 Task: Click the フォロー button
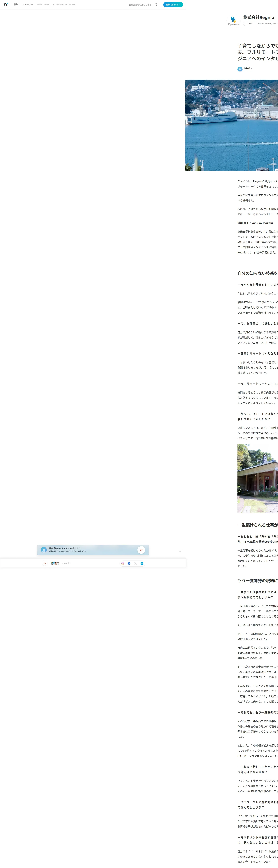(x=250, y=23)
